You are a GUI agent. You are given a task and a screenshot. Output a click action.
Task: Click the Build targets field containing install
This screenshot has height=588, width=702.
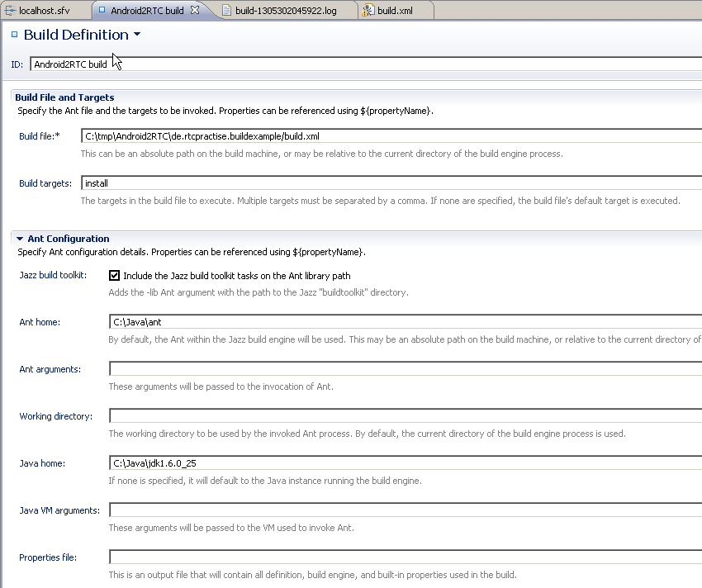tap(388, 183)
